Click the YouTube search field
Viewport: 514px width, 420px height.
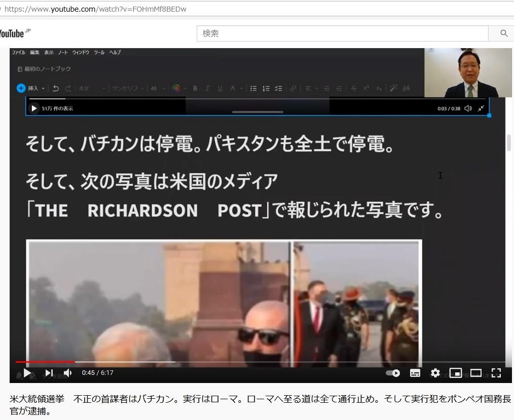343,33
